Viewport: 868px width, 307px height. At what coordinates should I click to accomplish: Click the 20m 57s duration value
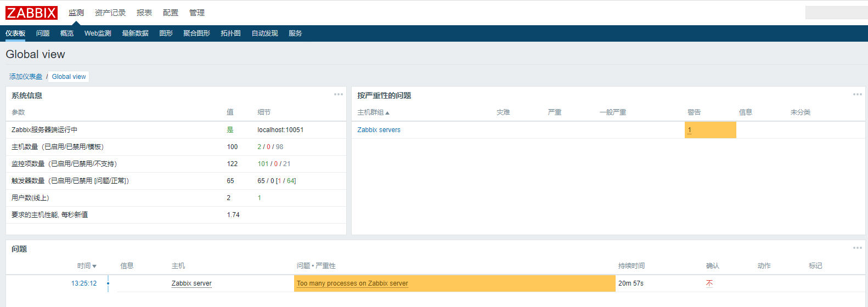(631, 283)
